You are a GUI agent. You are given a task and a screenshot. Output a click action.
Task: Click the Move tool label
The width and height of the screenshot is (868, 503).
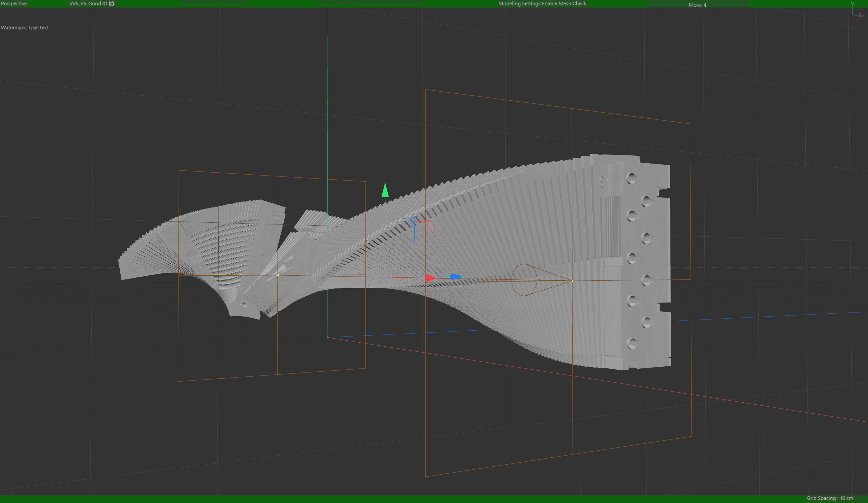(x=695, y=5)
